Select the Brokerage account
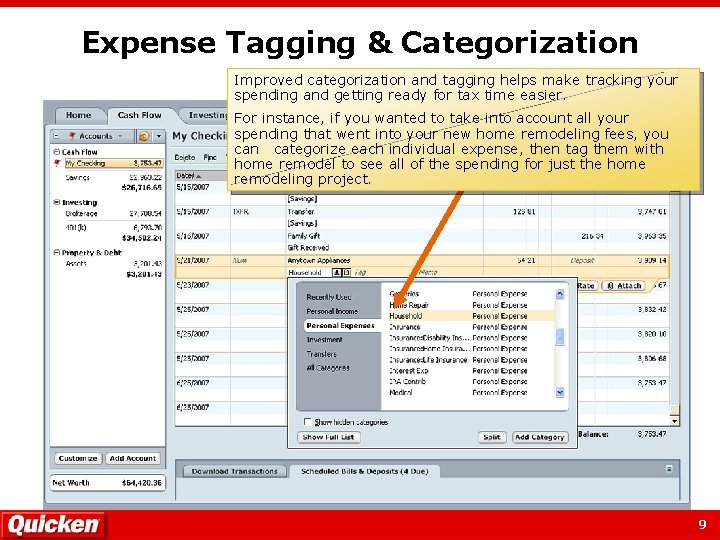 (x=114, y=214)
